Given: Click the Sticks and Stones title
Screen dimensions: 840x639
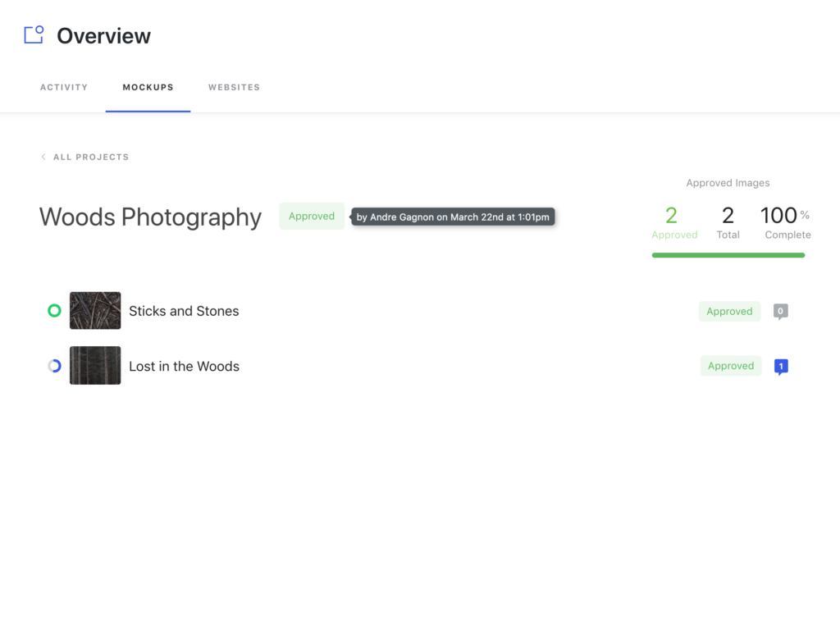Looking at the screenshot, I should pyautogui.click(x=184, y=311).
